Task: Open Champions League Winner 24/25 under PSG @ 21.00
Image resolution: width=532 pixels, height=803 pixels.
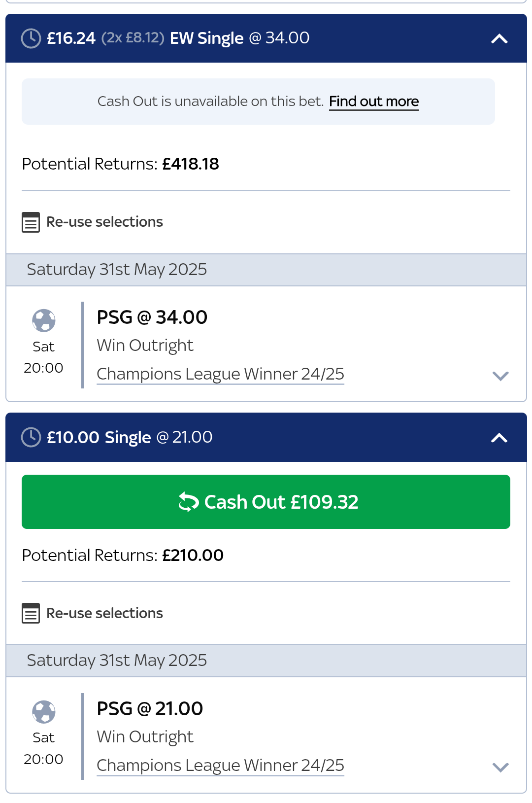Action: [220, 766]
